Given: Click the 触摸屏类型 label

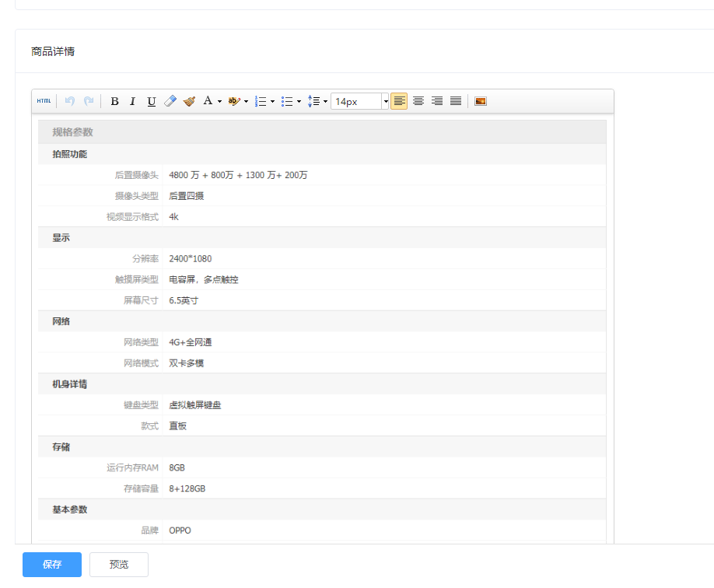Looking at the screenshot, I should (137, 280).
